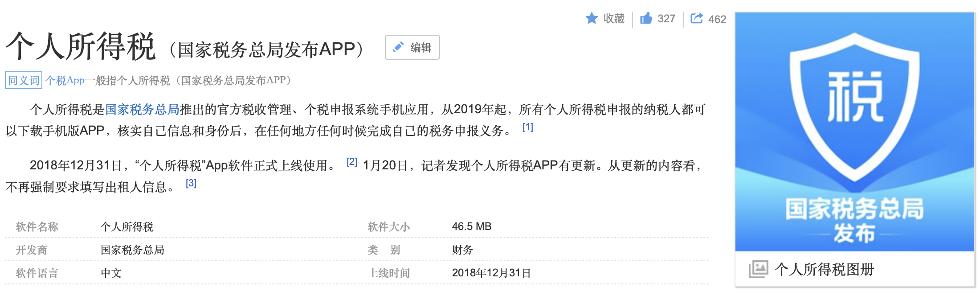Select the 软件大小 field label
Image resolution: width=980 pixels, height=304 pixels.
[x=388, y=226]
